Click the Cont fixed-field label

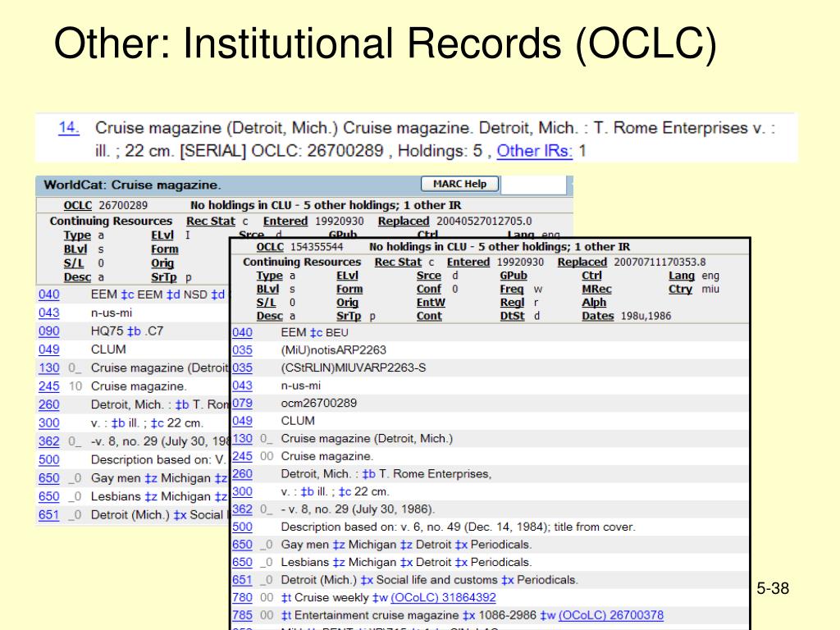click(429, 316)
